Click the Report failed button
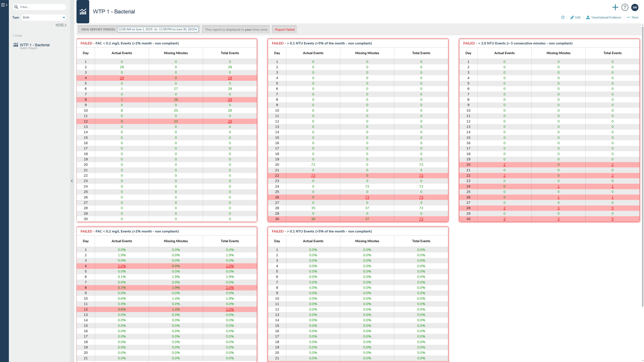Viewport: 644px width, 362px height. [x=284, y=29]
